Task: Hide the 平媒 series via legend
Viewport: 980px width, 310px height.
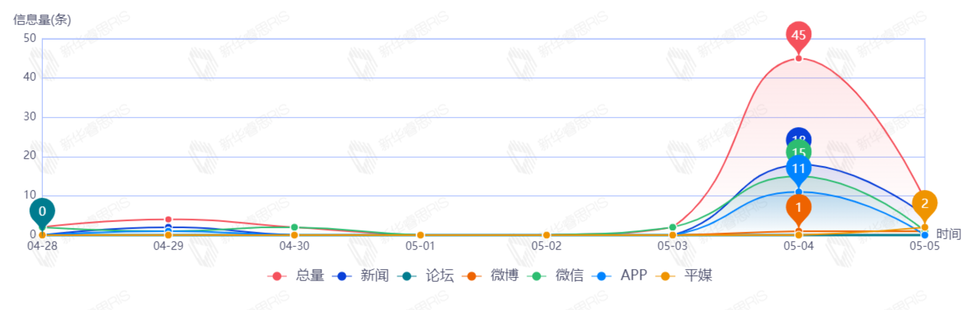Action: 684,275
